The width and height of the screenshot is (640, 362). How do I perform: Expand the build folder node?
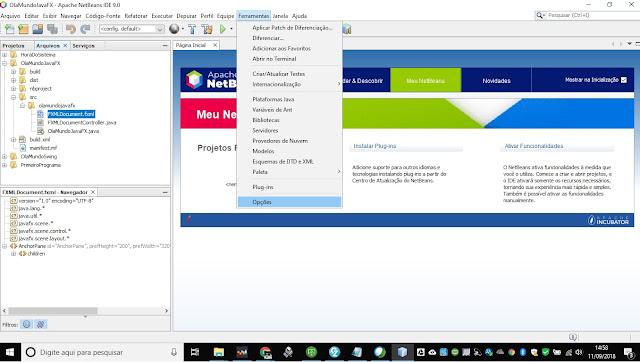point(13,72)
